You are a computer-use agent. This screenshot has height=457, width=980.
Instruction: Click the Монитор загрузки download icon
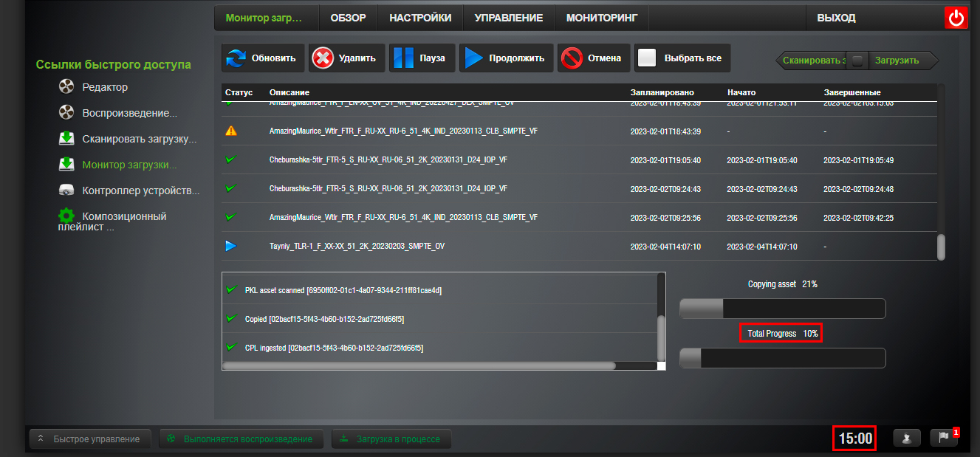point(66,164)
